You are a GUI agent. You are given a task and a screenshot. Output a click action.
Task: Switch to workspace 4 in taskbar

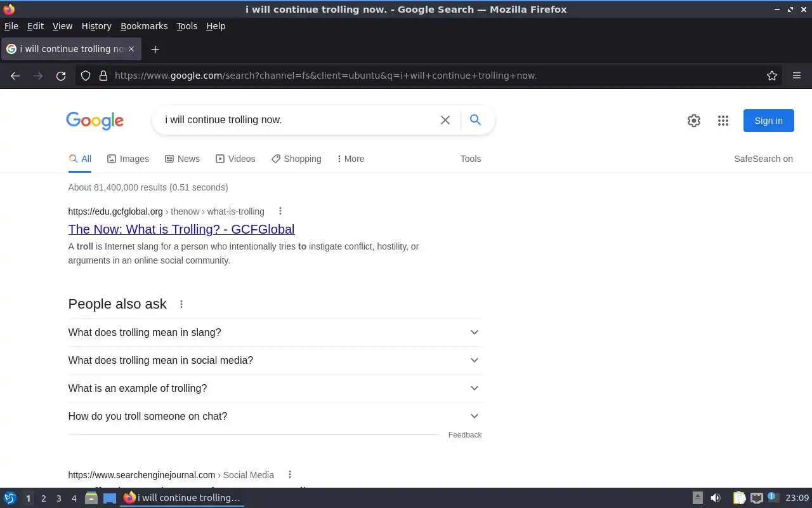74,498
